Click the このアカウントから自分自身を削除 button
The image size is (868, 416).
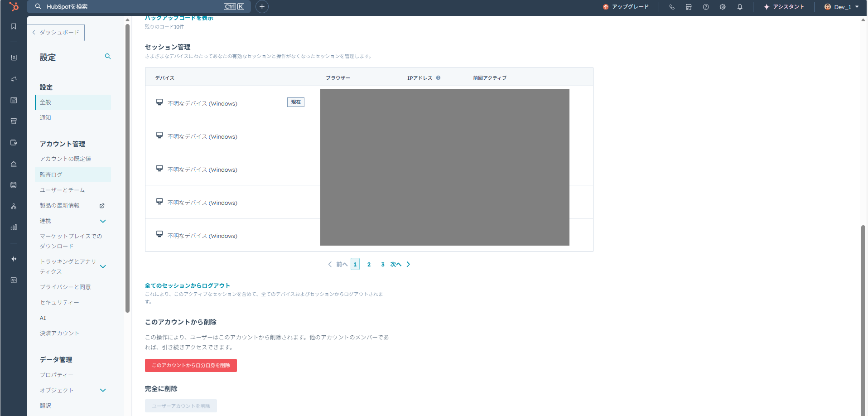click(190, 365)
